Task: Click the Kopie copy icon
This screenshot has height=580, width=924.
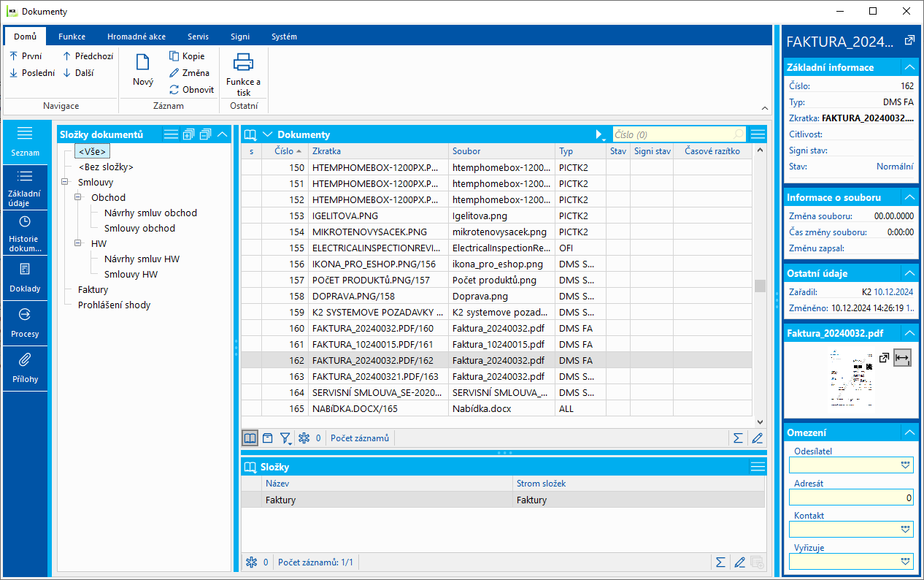Action: pyautogui.click(x=174, y=56)
